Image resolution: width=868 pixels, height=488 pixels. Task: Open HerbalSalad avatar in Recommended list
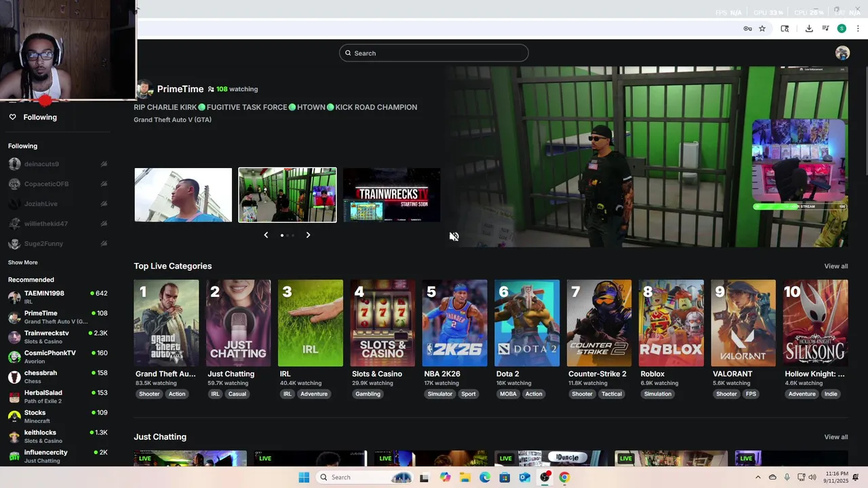(14, 396)
